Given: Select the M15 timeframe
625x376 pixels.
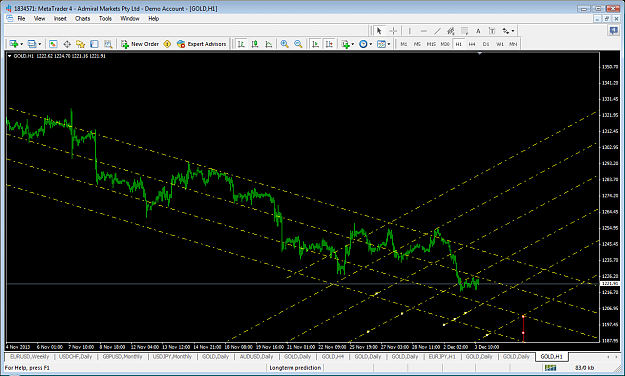Looking at the screenshot, I should (x=431, y=44).
